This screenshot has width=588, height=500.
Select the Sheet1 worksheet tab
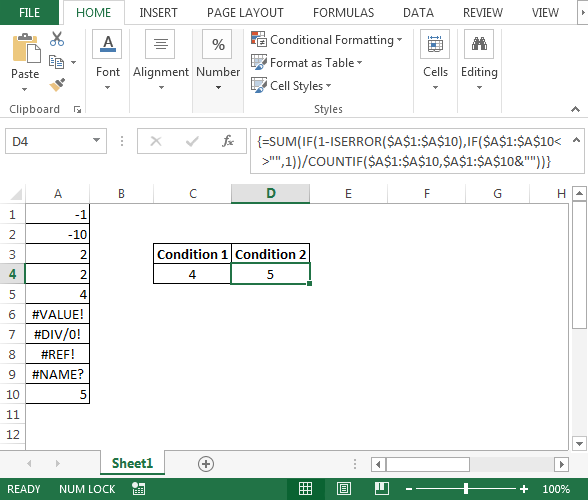132,464
